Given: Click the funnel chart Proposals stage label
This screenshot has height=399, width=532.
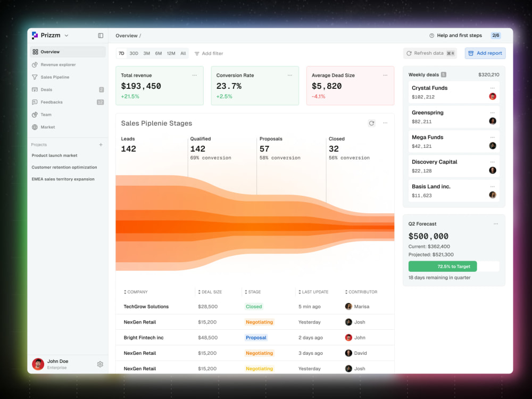Looking at the screenshot, I should pyautogui.click(x=271, y=139).
